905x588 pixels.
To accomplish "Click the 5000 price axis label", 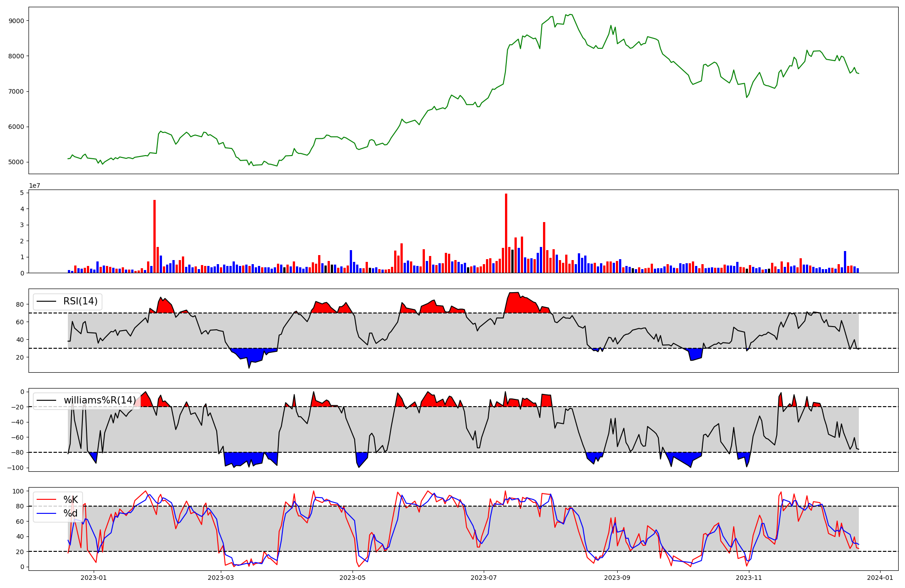I will click(16, 162).
